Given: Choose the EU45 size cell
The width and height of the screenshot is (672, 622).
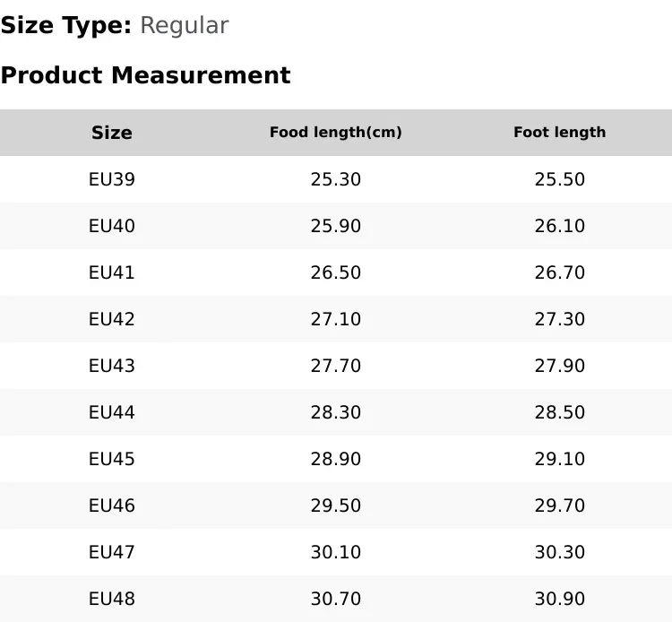Looking at the screenshot, I should coord(112,459).
